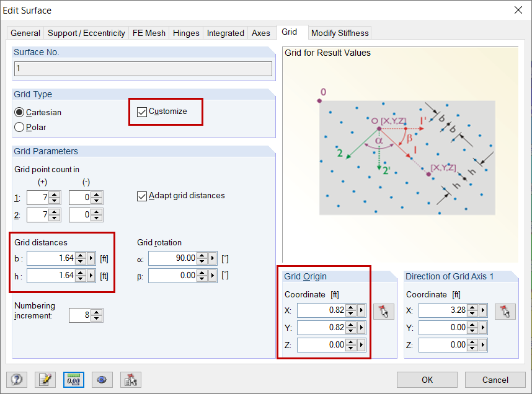Viewport: 532px width, 394px height.
Task: Dismiss the dialog with Cancel
Action: click(x=494, y=380)
